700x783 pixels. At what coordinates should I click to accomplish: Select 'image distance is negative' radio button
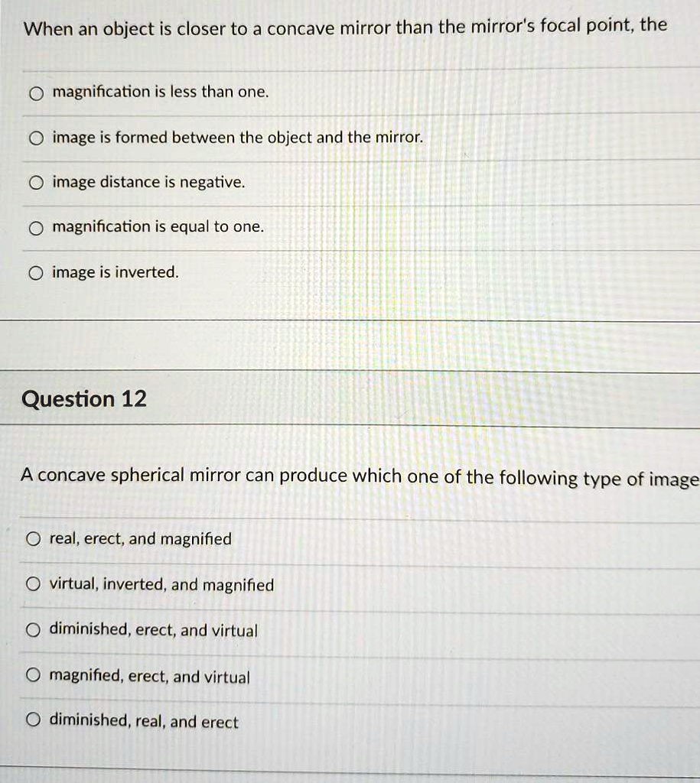pos(36,184)
